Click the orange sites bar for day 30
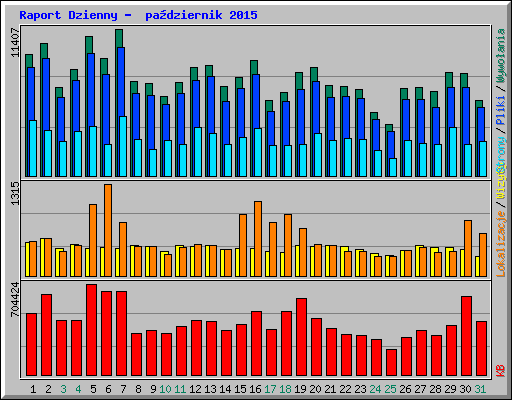This screenshot has width=512, height=400. click(468, 248)
